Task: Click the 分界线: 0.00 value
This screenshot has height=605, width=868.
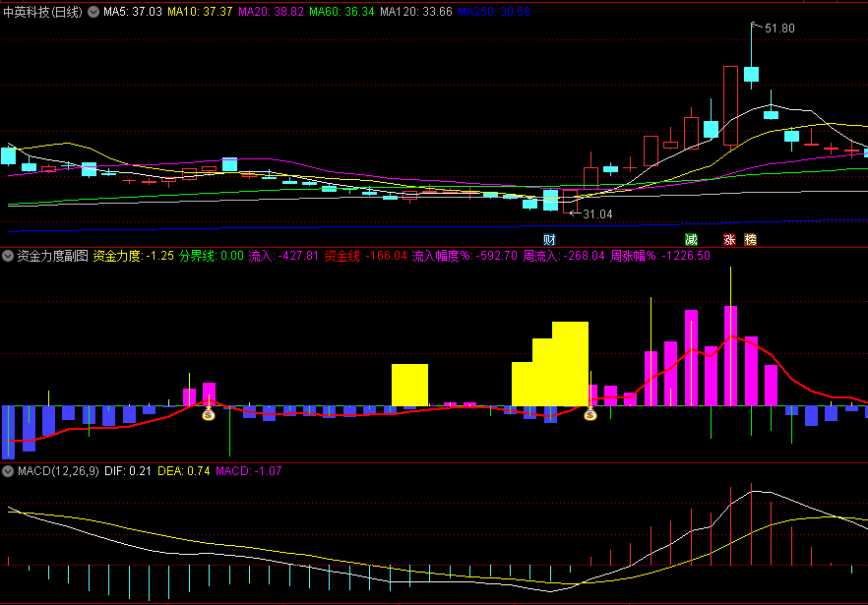Action: pos(212,256)
